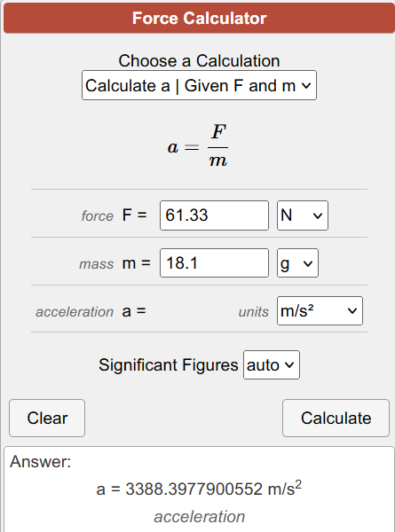Click the italic units label
The height and width of the screenshot is (532, 395).
(x=253, y=312)
